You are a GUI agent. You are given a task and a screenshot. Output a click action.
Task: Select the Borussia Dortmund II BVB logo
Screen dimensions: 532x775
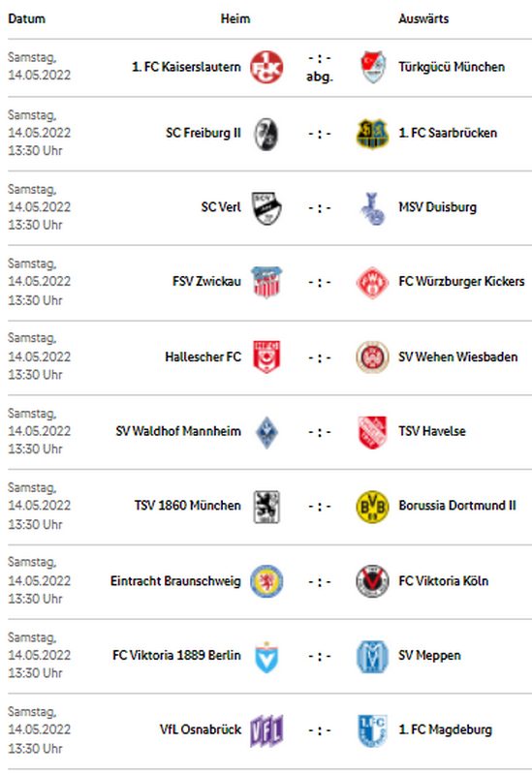tap(373, 506)
